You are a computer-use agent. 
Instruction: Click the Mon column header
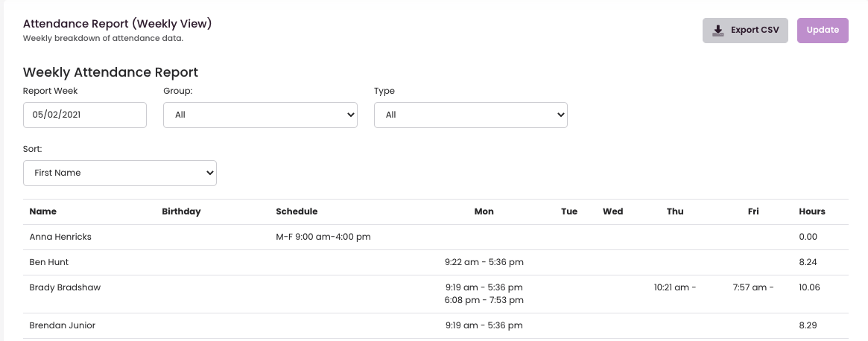click(x=484, y=211)
